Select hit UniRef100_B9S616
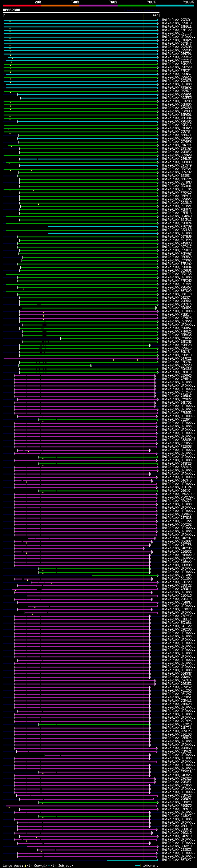 tap(177, 78)
